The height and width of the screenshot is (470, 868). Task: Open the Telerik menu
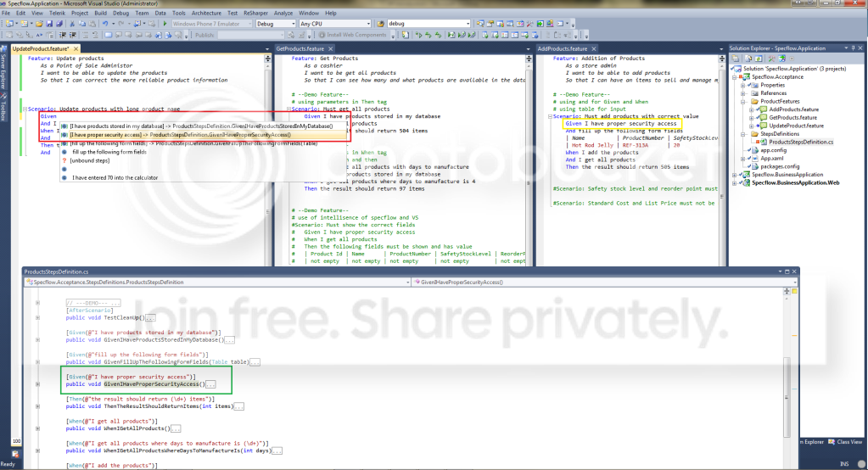click(57, 13)
